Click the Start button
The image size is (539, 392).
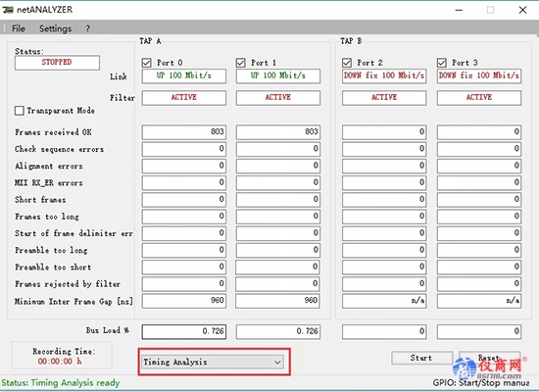click(421, 358)
